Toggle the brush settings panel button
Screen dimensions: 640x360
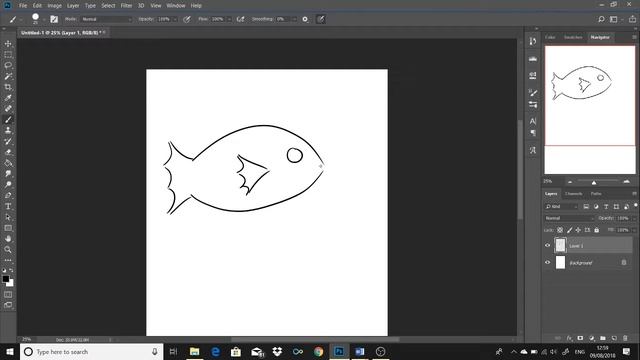(x=54, y=19)
